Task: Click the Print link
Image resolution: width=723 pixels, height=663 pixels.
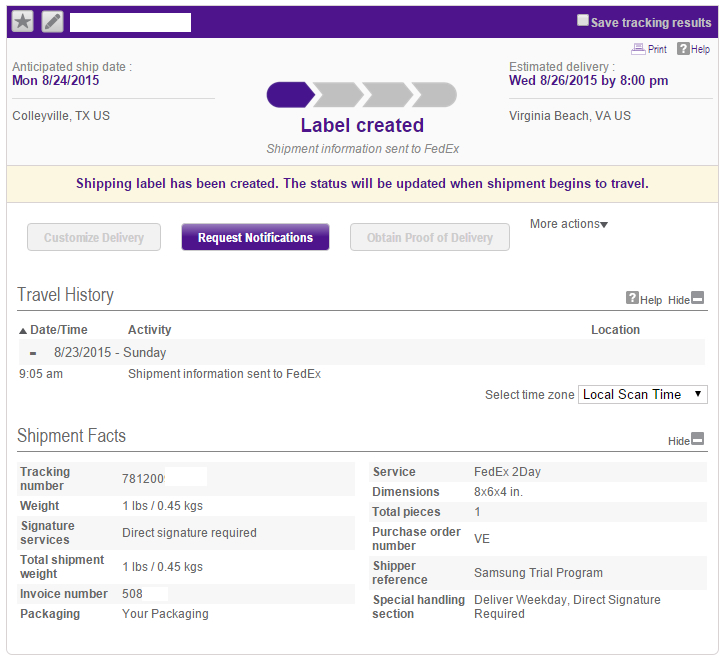Action: 657,49
